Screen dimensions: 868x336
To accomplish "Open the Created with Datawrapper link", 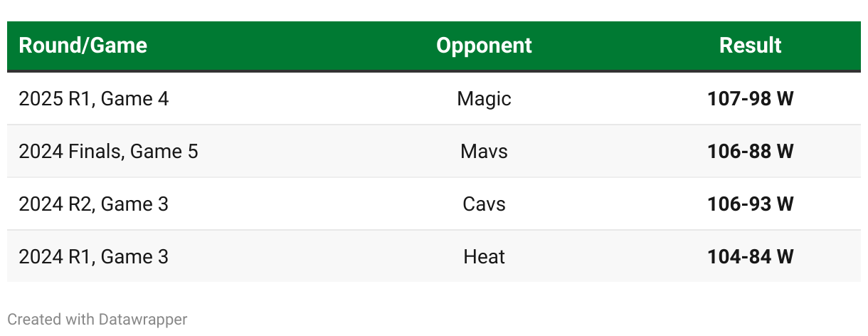I will (97, 320).
